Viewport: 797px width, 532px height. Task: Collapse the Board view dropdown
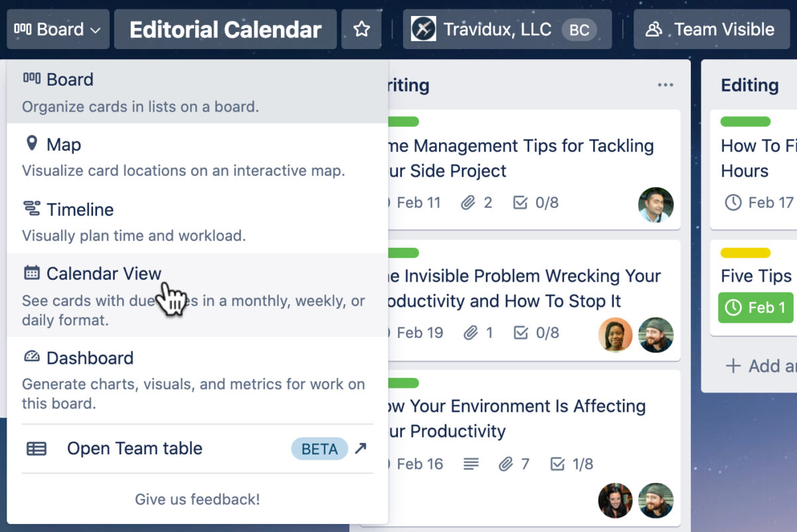[58, 29]
